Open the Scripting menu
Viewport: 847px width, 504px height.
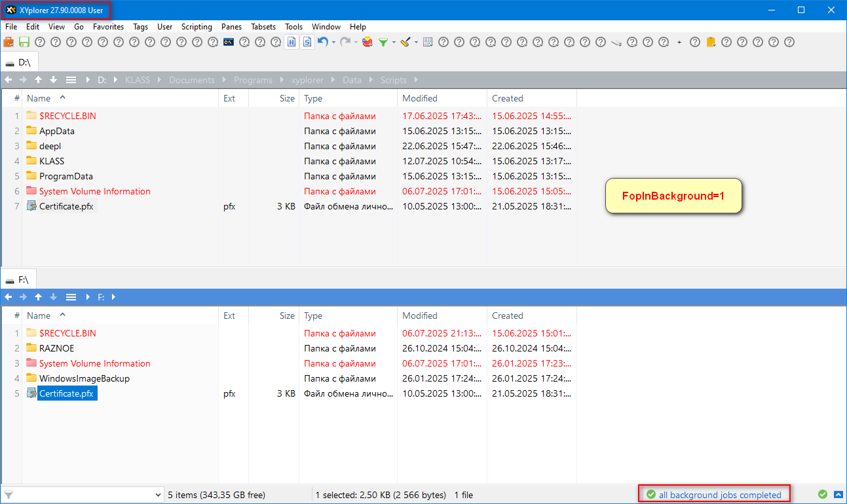tap(197, 27)
